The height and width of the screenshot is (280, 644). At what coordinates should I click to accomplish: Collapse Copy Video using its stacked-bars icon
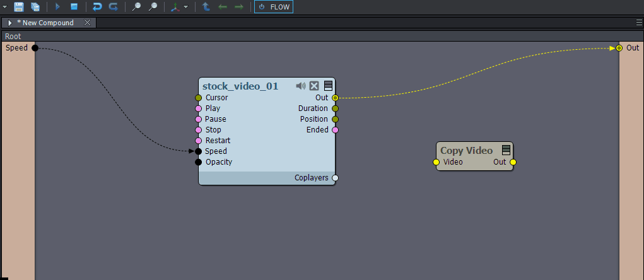(x=506, y=150)
